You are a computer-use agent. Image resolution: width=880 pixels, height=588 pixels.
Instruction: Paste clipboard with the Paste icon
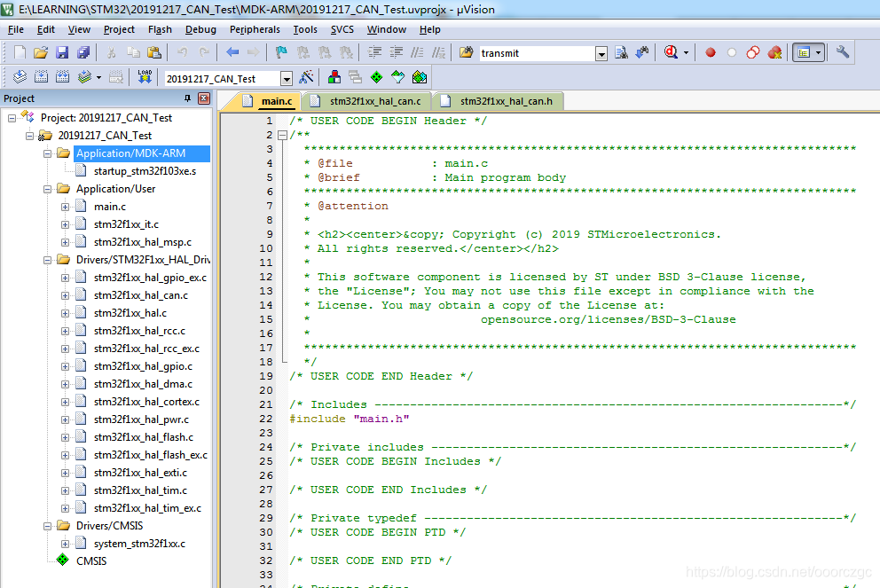[154, 52]
